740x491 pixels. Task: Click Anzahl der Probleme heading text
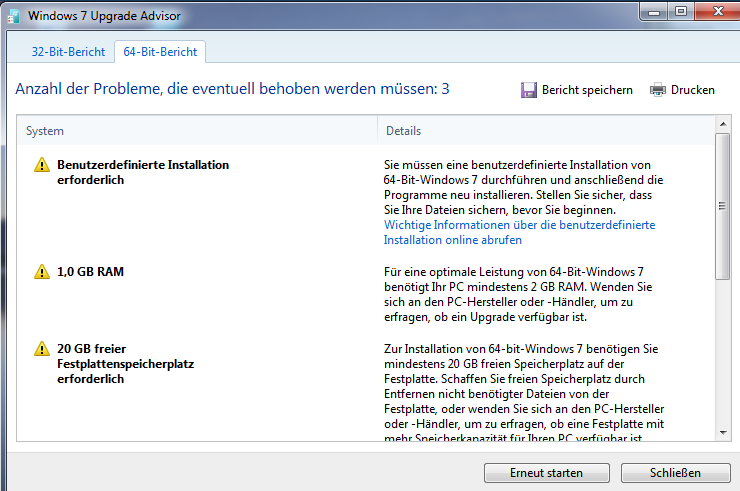point(232,89)
